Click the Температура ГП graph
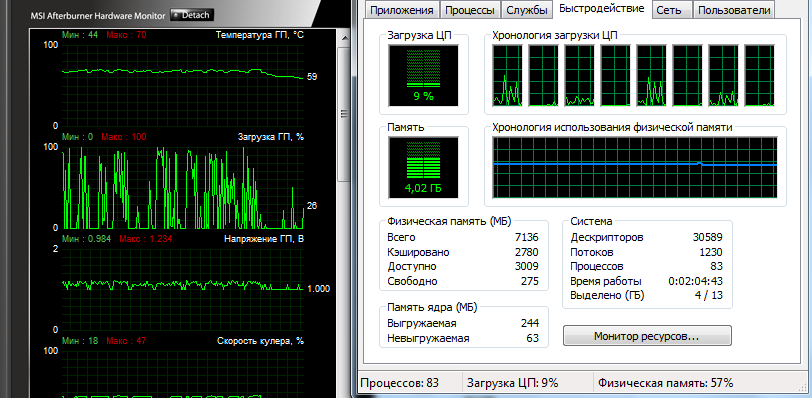812x398 pixels. (182, 85)
